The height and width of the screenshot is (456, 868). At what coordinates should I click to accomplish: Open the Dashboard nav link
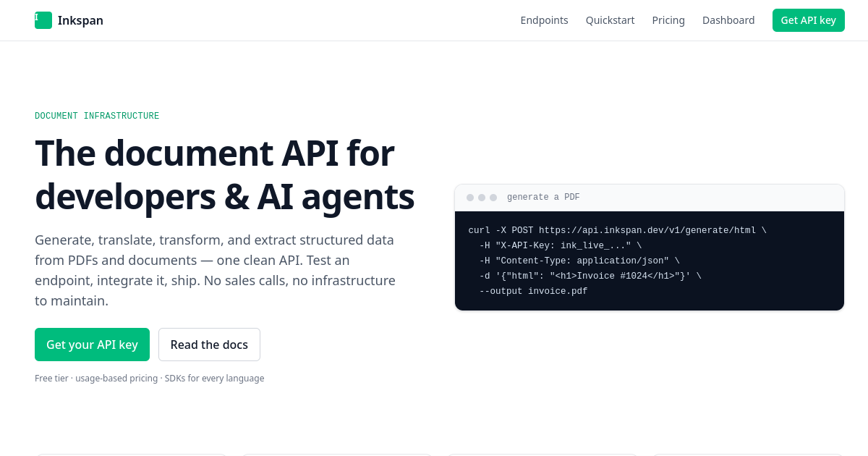(x=728, y=20)
